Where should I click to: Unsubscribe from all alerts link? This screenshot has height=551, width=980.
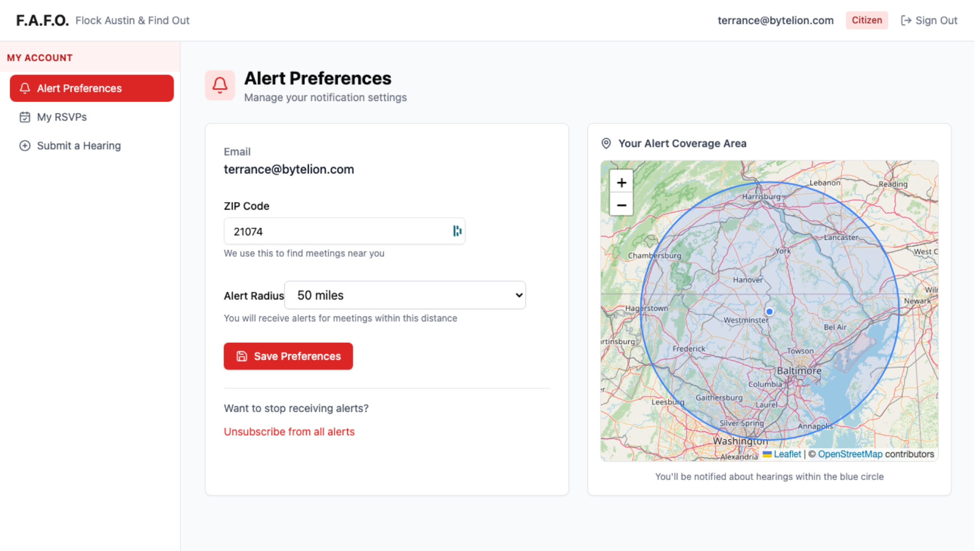[x=289, y=432]
